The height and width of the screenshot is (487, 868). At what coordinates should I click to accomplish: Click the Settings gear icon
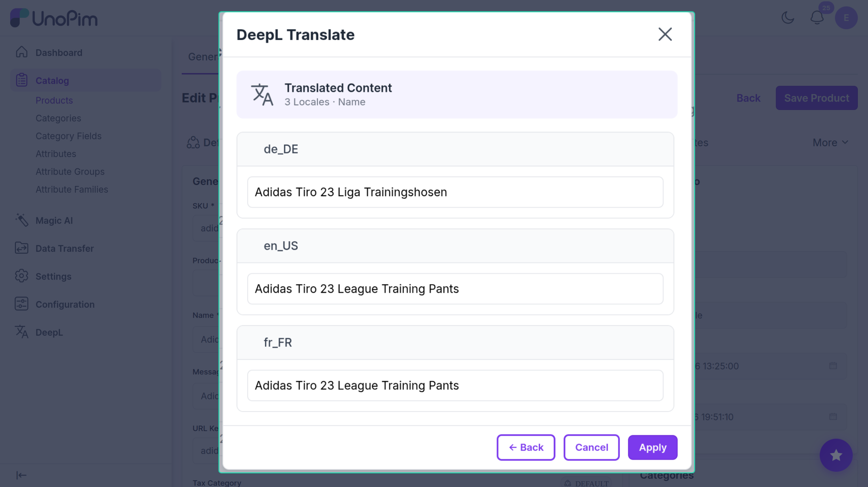tap(22, 276)
